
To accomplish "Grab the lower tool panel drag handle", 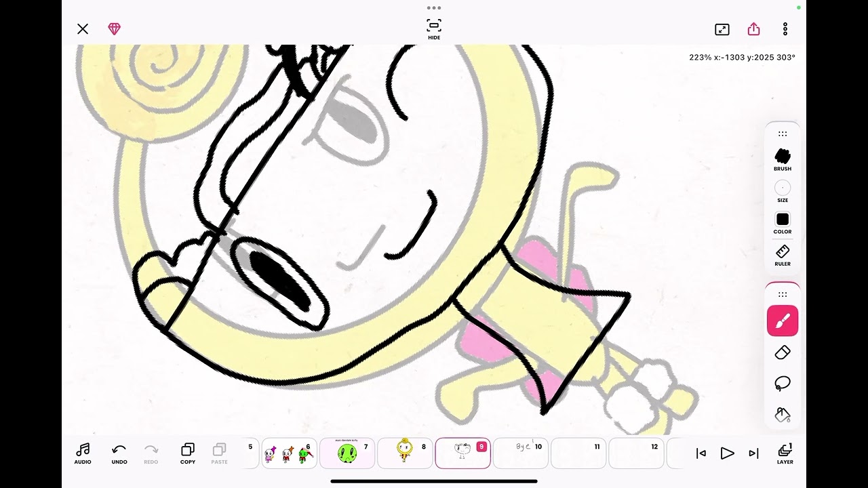I will pyautogui.click(x=783, y=295).
